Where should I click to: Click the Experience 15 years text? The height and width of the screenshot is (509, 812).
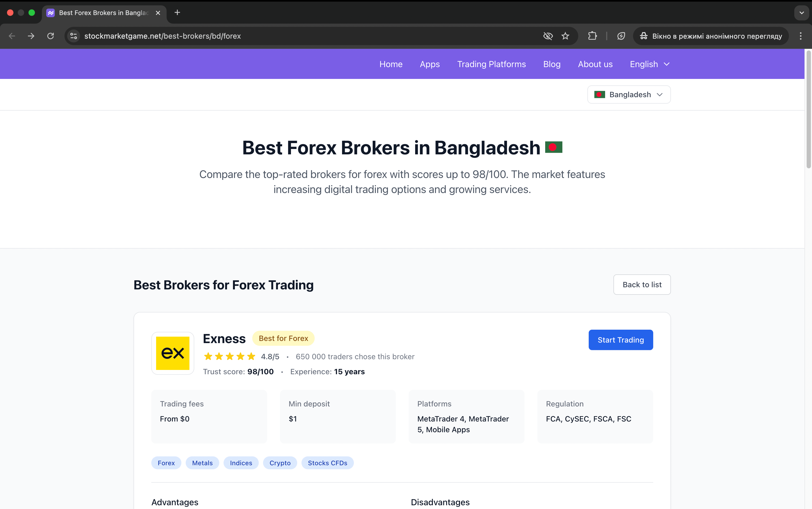327,372
